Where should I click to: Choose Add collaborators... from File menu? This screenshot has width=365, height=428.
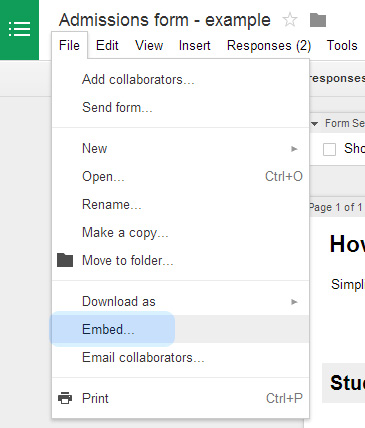pyautogui.click(x=180, y=80)
